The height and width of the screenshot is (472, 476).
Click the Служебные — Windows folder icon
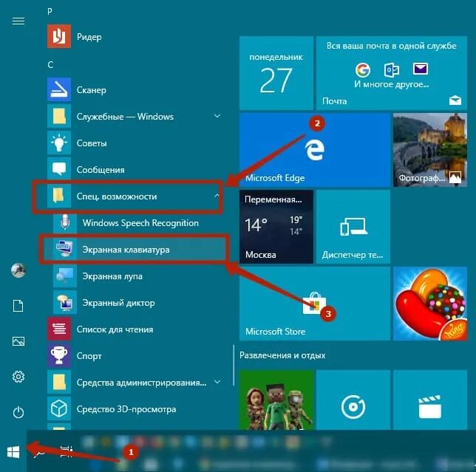coord(59,116)
